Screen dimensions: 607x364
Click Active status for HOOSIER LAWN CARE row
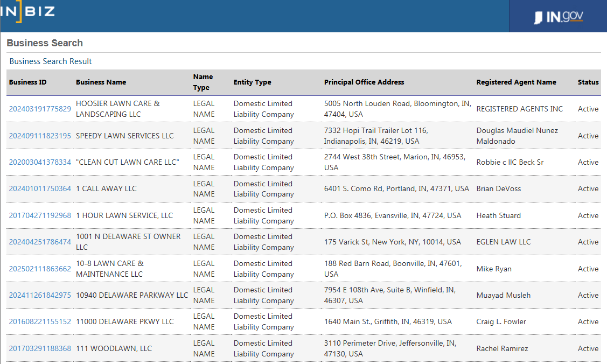(588, 109)
